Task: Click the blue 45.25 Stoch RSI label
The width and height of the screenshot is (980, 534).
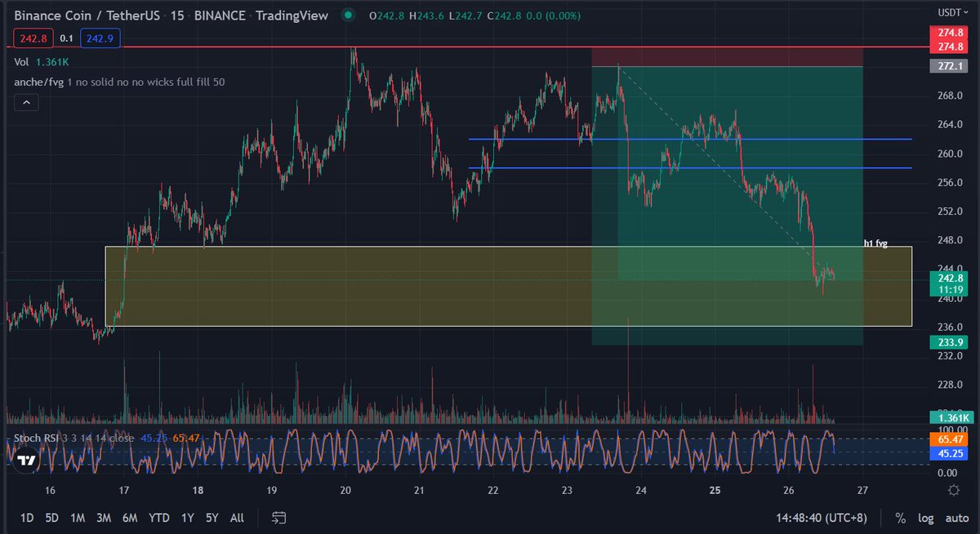Action: [949, 452]
